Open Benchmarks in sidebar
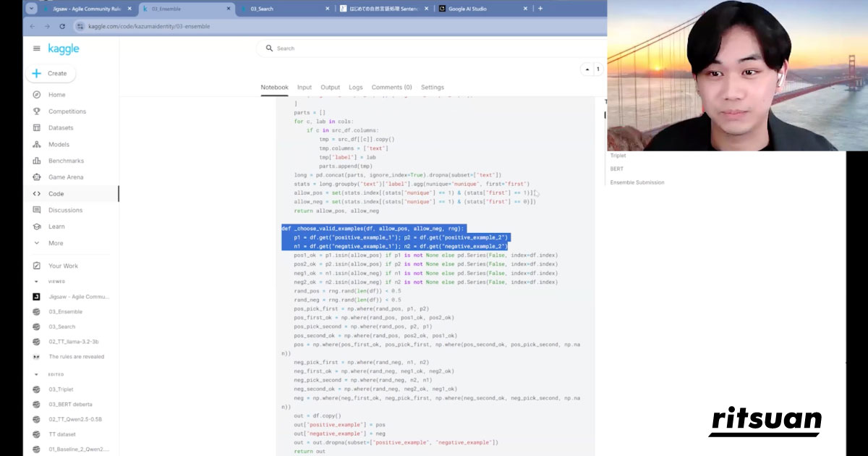868x456 pixels. [37, 161]
